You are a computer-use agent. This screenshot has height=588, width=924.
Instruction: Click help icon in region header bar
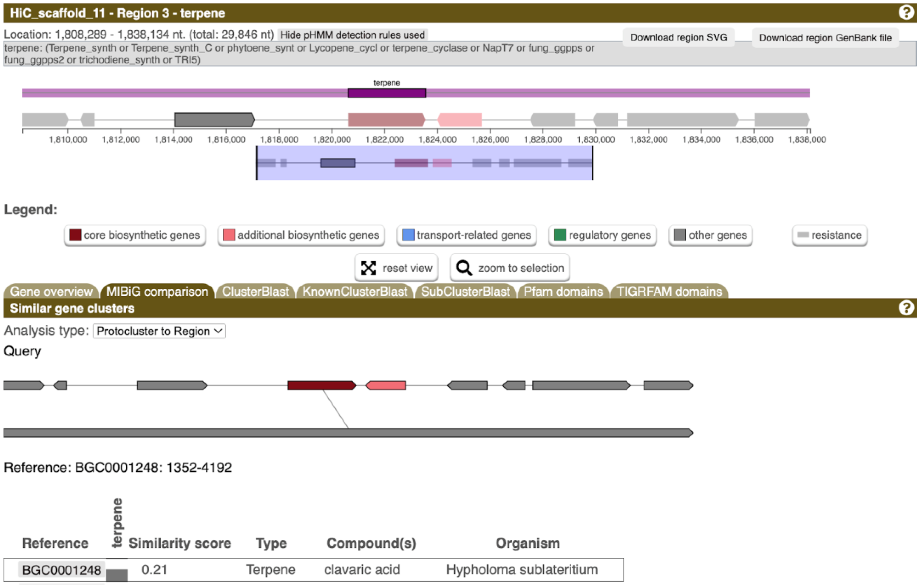tap(906, 13)
